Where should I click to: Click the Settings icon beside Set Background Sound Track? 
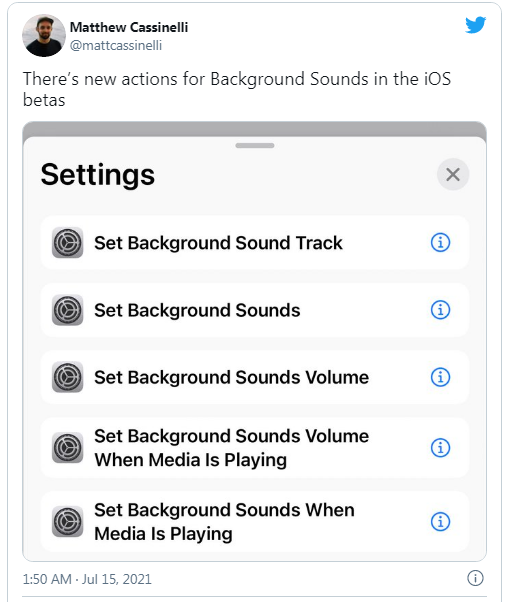tap(68, 242)
